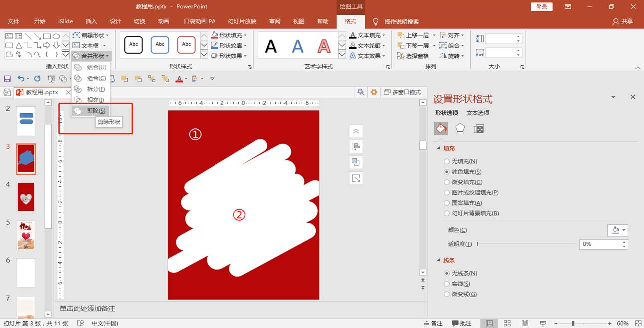Select the slide 4 thumbnail
This screenshot has width=644, height=328.
click(x=26, y=197)
